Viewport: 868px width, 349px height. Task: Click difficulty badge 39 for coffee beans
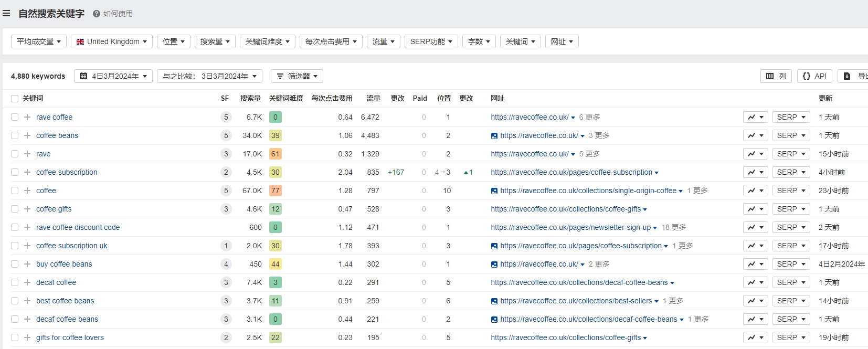[x=276, y=135]
